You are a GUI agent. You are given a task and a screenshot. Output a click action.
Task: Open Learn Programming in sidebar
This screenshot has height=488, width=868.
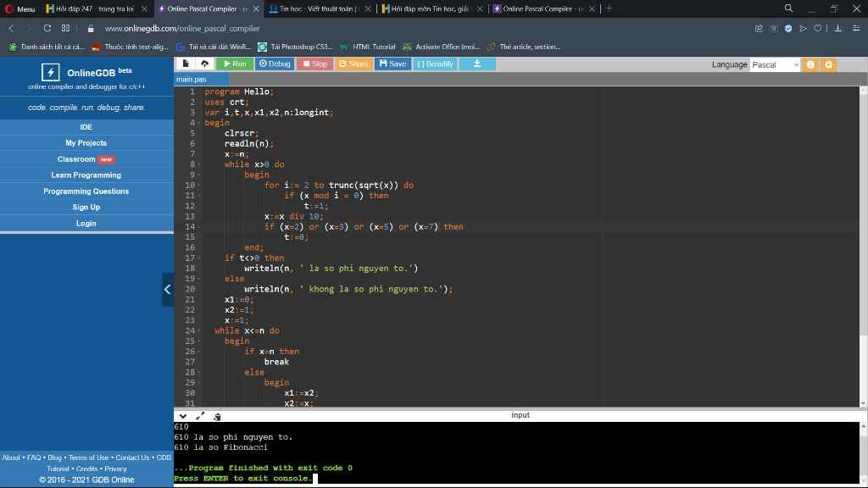click(86, 175)
